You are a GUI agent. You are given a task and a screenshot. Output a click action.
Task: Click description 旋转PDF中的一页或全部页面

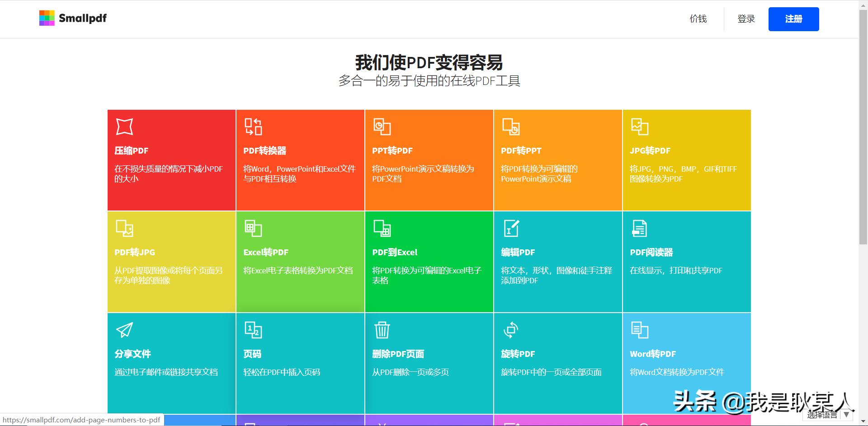(x=551, y=372)
